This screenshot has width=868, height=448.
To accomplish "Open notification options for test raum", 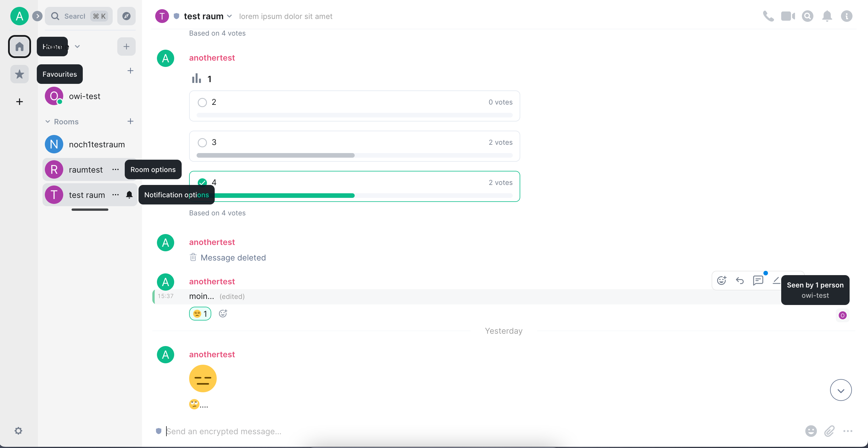I will (129, 194).
